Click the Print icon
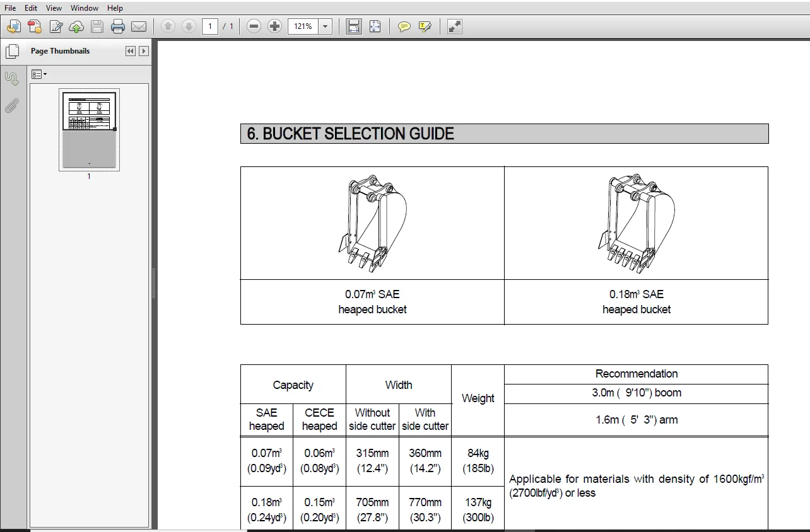810x532 pixels. [118, 26]
